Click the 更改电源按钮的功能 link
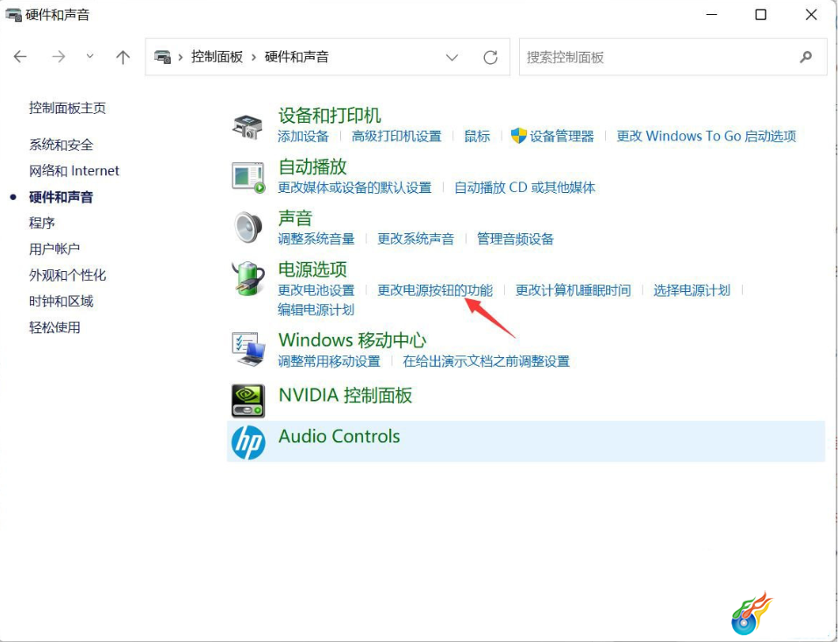Viewport: 840px width, 642px height. (435, 290)
